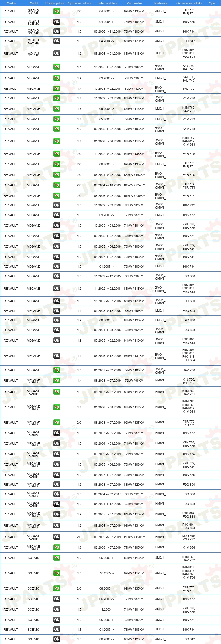Click the petrol icon for MEGANE KOMBI K4M 856

[x=57, y=547]
